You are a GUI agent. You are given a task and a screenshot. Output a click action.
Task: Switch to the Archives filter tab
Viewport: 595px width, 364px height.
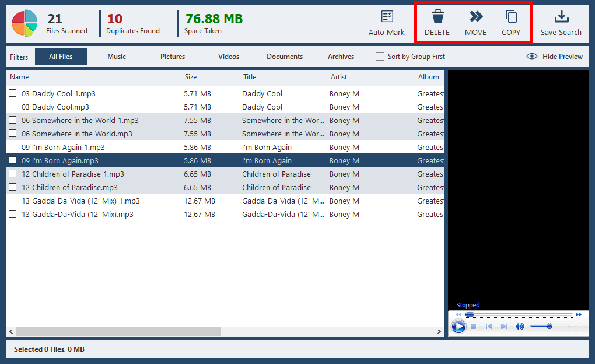pyautogui.click(x=341, y=57)
